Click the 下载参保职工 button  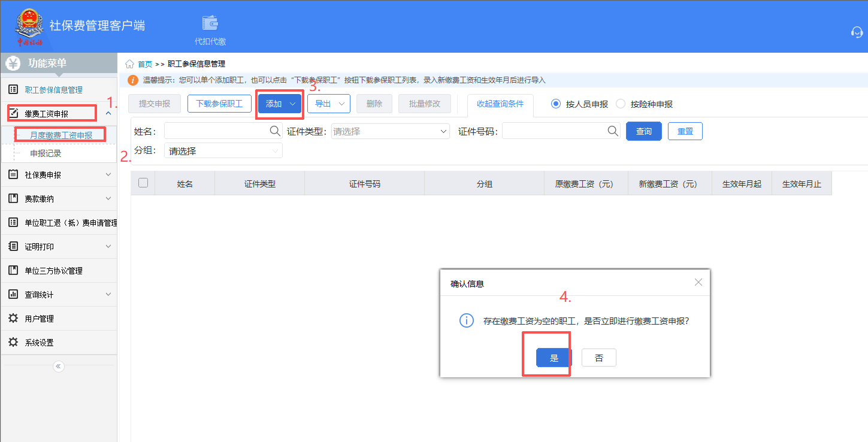[219, 104]
